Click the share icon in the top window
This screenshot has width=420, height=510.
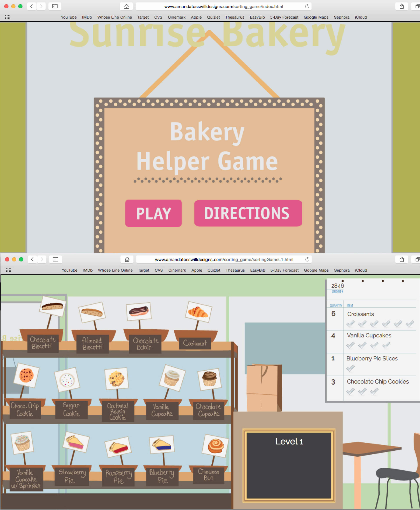(402, 6)
